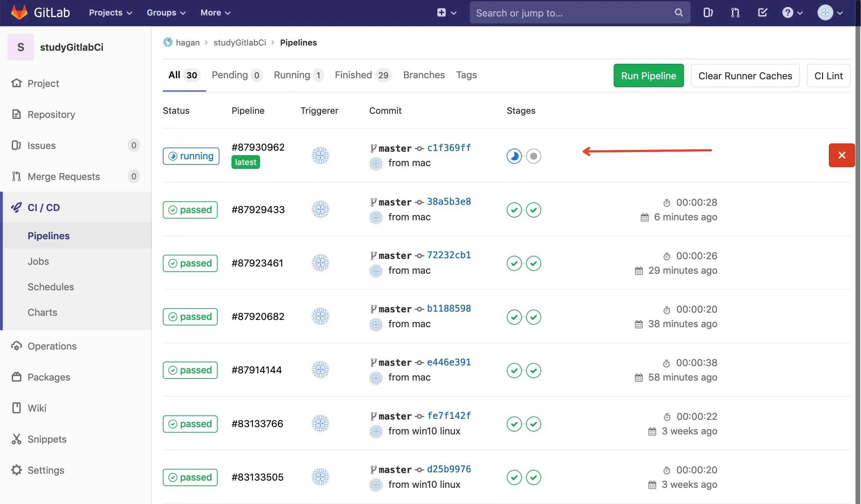Switch to the Tags tab
Image resolution: width=861 pixels, height=504 pixels.
[x=466, y=75]
